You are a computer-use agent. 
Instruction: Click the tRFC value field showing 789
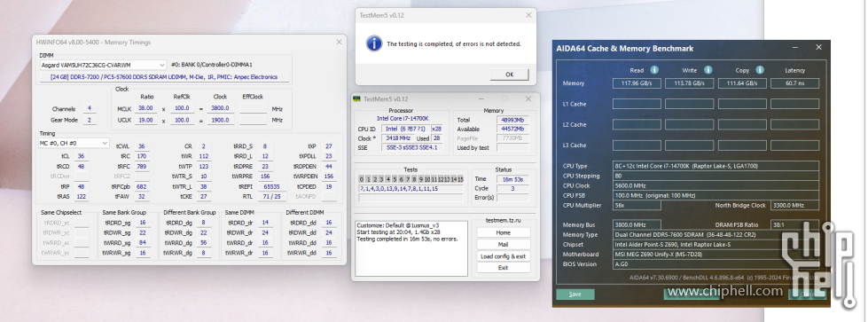pyautogui.click(x=141, y=166)
